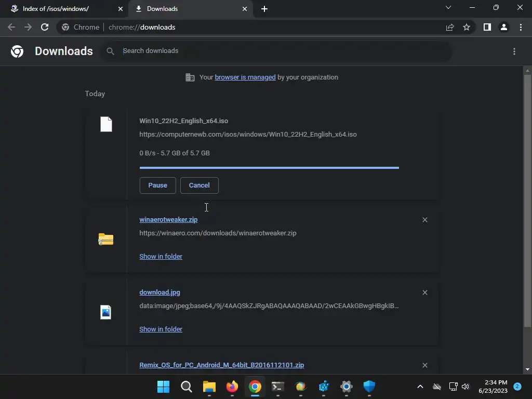Open taskbar Search
The height and width of the screenshot is (399, 532).
[x=187, y=387]
